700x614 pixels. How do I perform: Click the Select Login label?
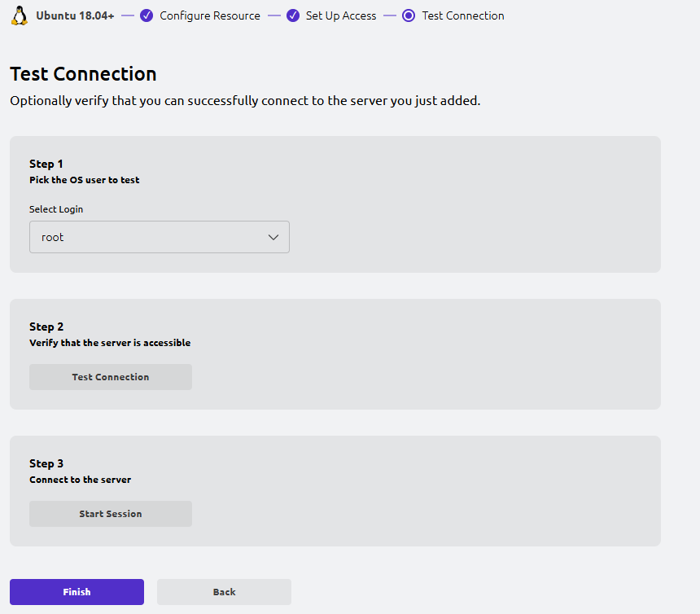pos(56,209)
